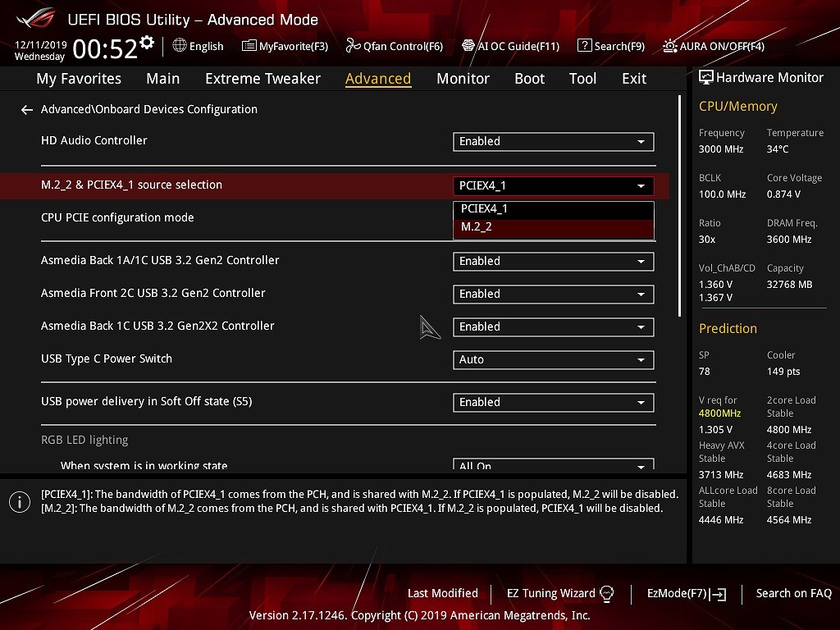Switch to the Extreme Tweaker tab
840x630 pixels.
pyautogui.click(x=262, y=79)
